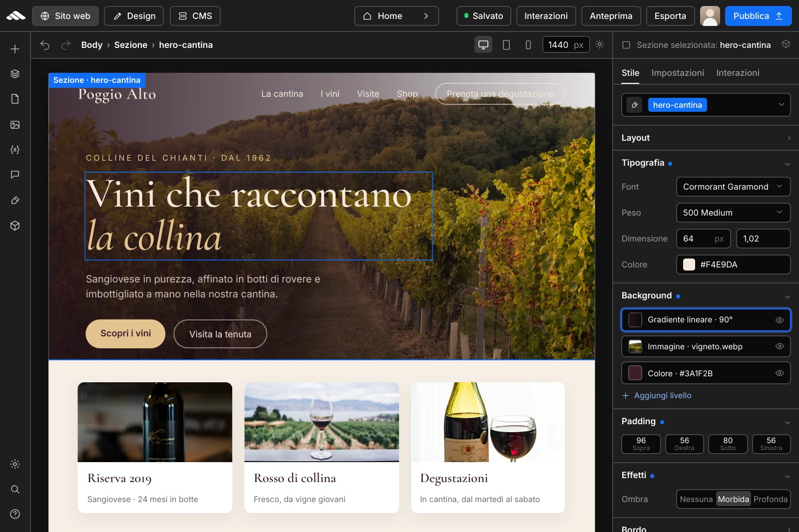The width and height of the screenshot is (799, 532).
Task: Click Aggiungi livello link
Action: point(657,395)
